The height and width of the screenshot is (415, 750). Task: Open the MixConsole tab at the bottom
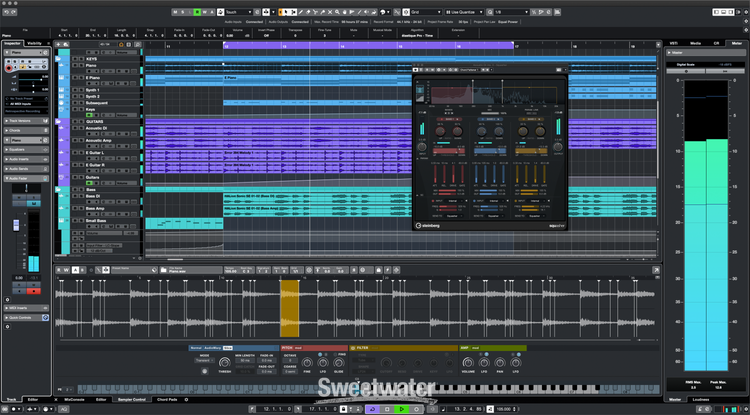[73, 398]
